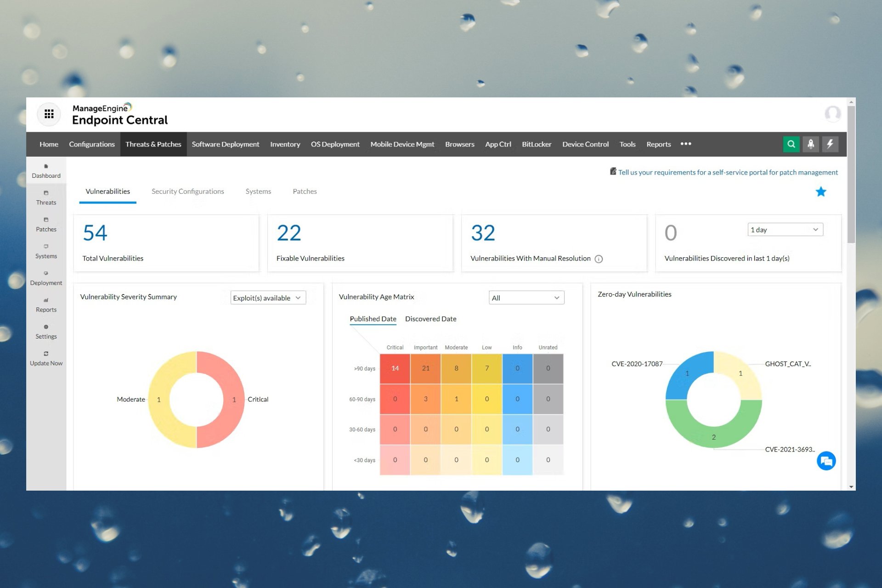Switch to Security Configurations tab
Screen dimensions: 882x588
point(188,192)
